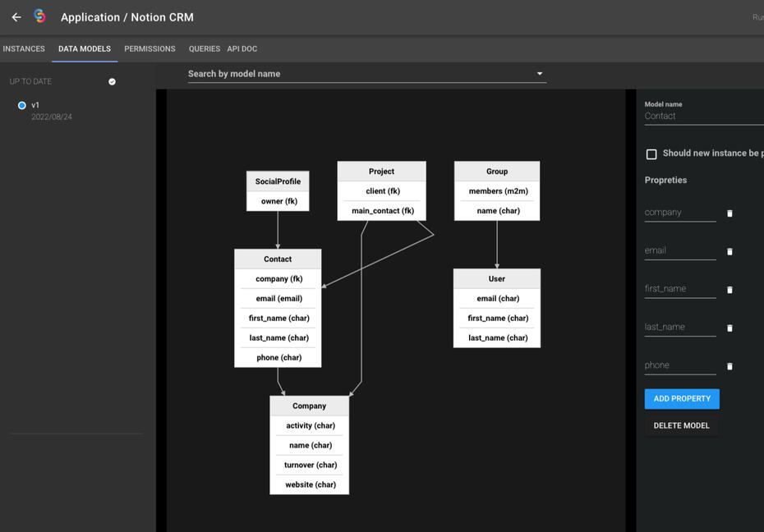
Task: Select the User model in the diagram
Action: click(x=496, y=278)
